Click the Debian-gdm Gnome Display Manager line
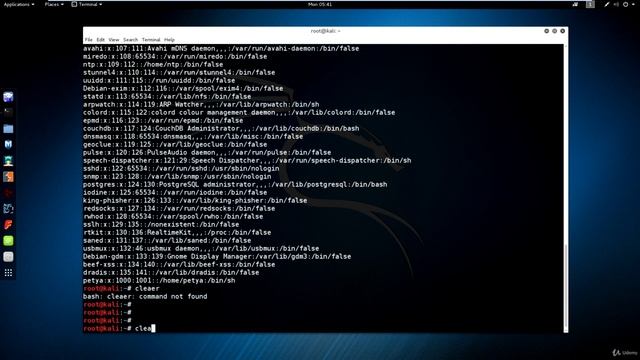 (217, 256)
